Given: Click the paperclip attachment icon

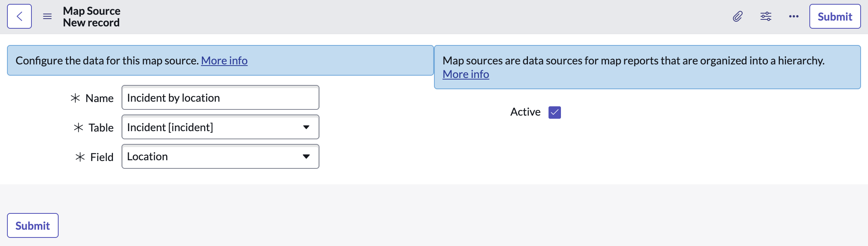Looking at the screenshot, I should tap(737, 16).
